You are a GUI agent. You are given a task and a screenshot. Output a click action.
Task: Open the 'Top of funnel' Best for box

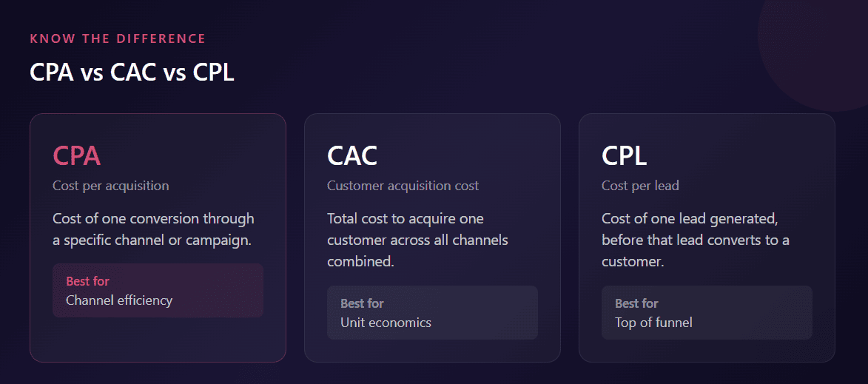point(707,313)
